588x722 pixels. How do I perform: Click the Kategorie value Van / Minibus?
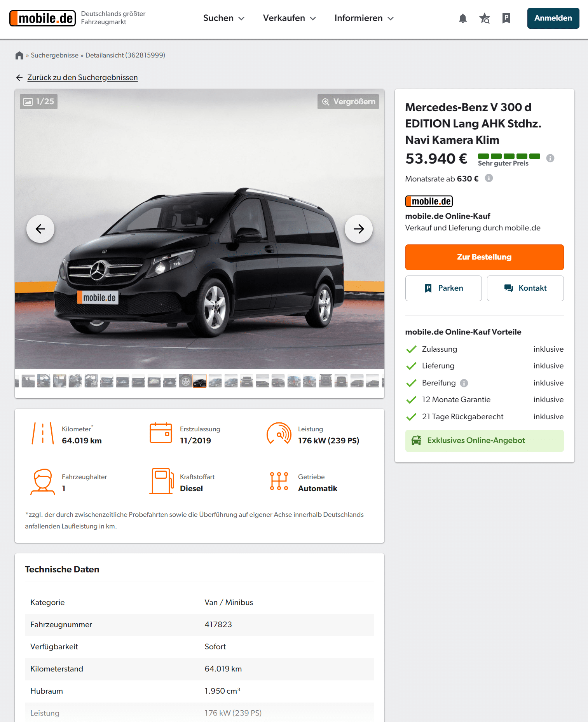(x=229, y=602)
